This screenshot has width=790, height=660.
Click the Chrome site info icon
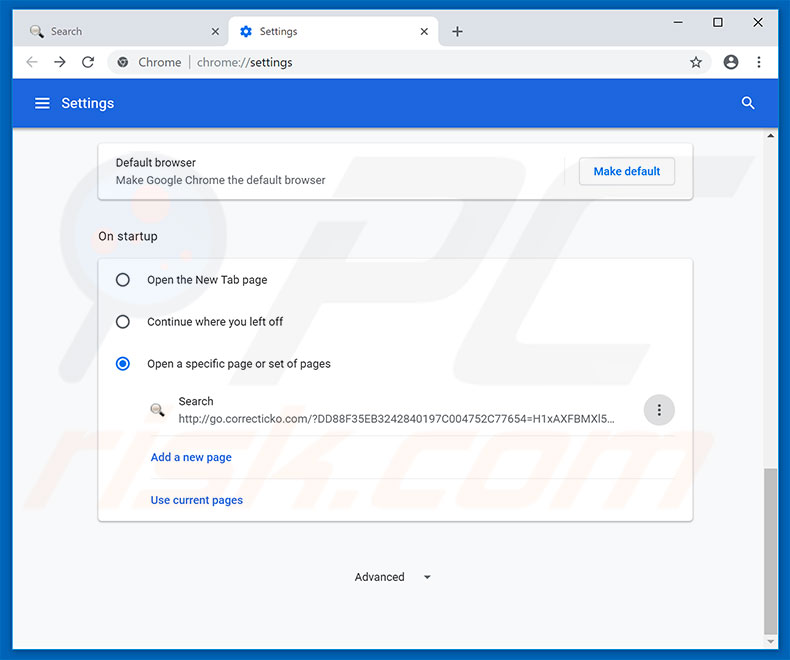(122, 62)
